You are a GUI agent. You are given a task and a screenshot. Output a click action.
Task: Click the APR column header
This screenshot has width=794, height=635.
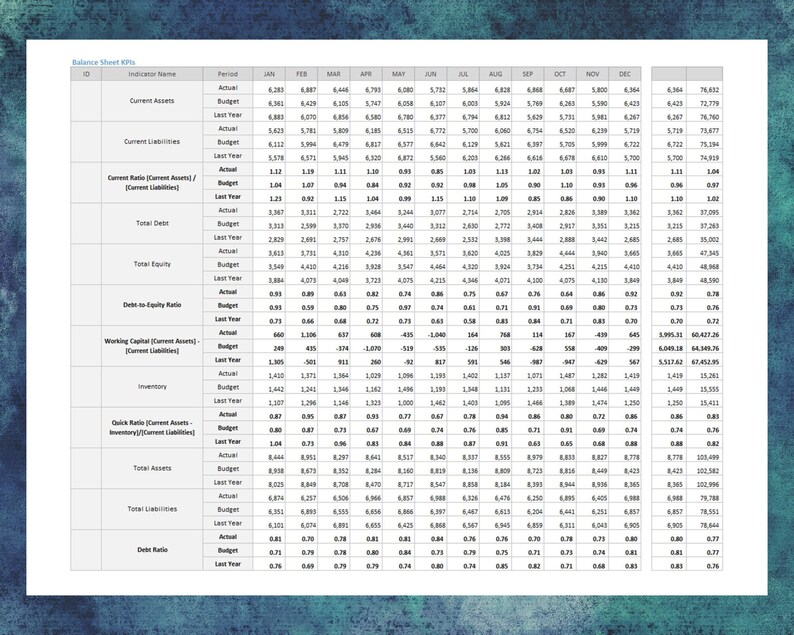(x=366, y=74)
